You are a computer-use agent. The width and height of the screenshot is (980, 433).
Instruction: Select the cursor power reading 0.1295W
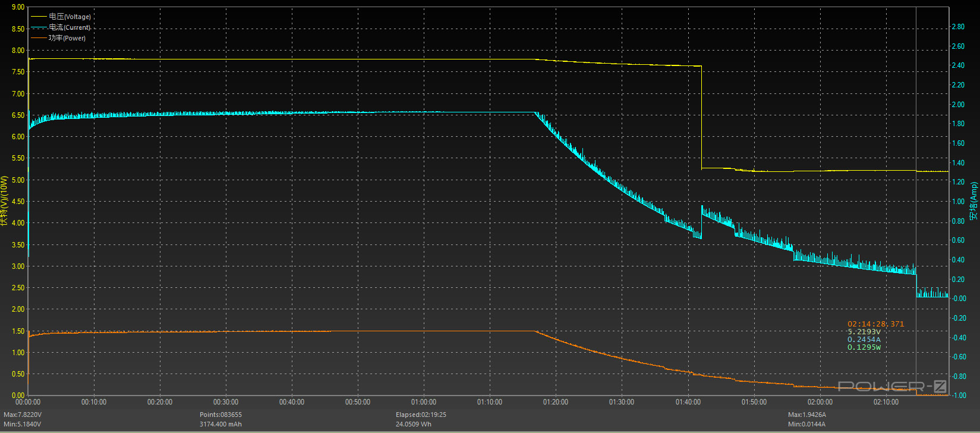pos(864,347)
